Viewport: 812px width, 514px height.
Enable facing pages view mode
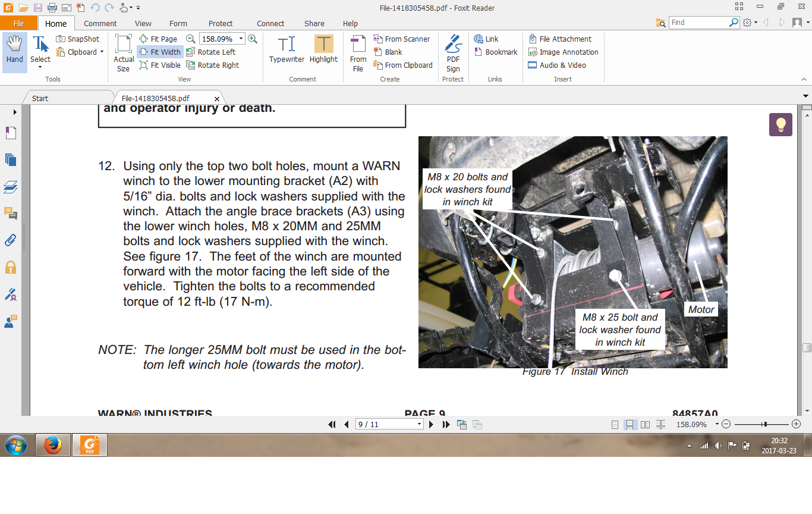645,425
